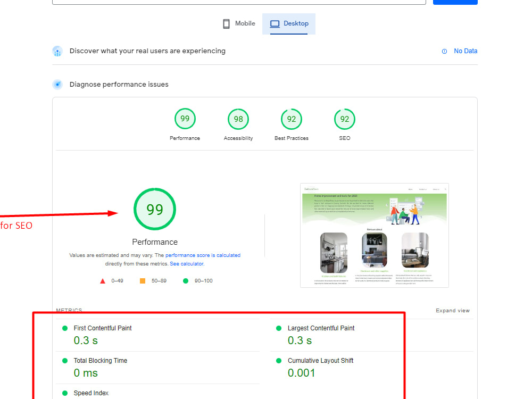Switch to the Mobile tab

pyautogui.click(x=239, y=24)
